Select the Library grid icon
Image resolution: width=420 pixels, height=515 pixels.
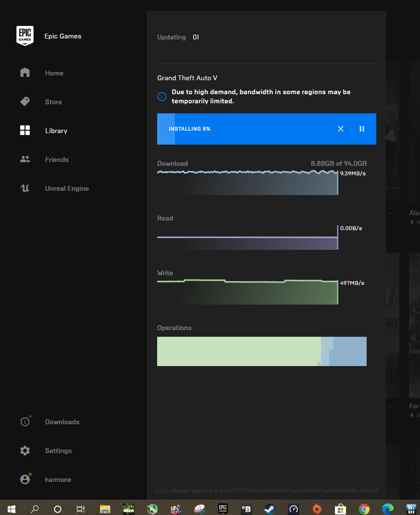coord(25,130)
